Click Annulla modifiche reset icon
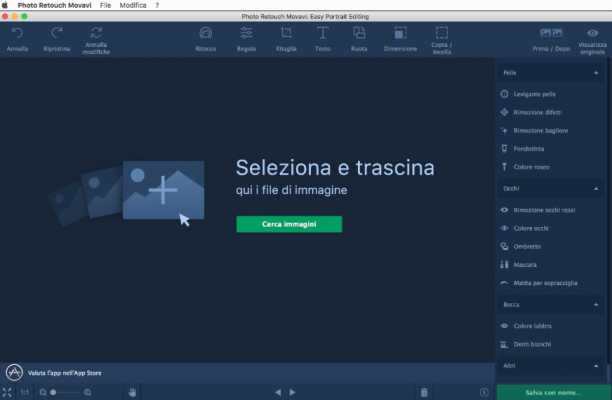This screenshot has width=612, height=400. (x=96, y=33)
